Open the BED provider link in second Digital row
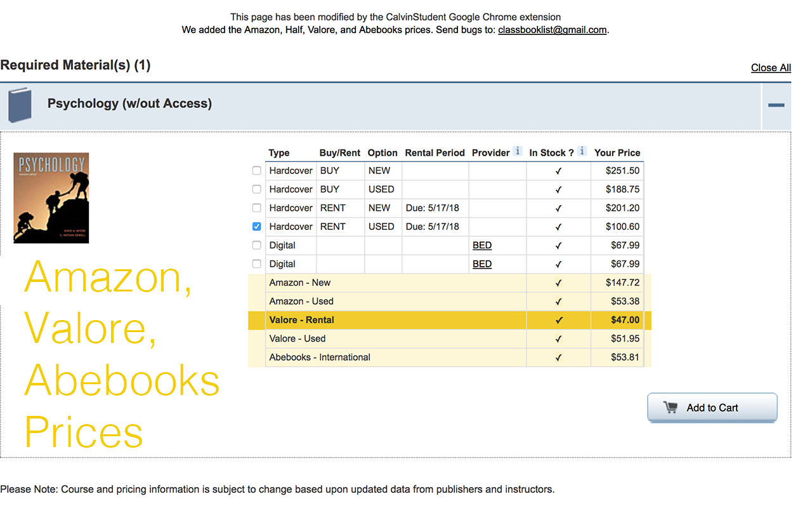The width and height of the screenshot is (812, 508). (482, 264)
